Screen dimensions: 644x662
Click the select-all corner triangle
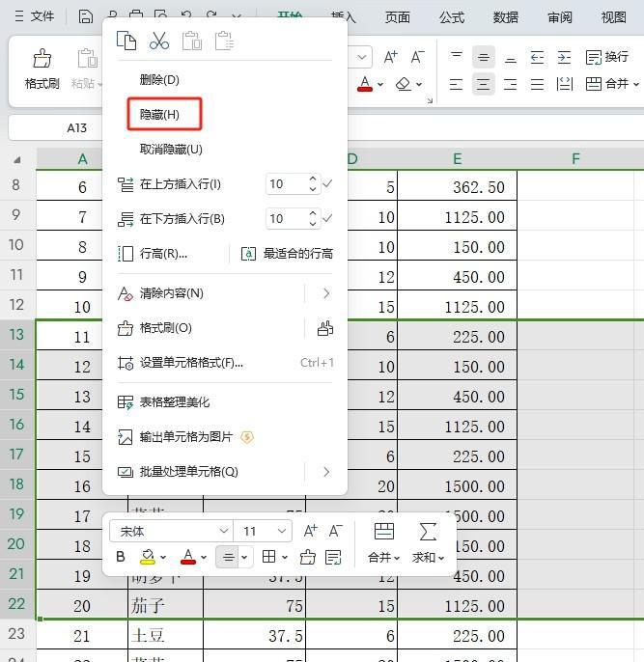[16, 159]
